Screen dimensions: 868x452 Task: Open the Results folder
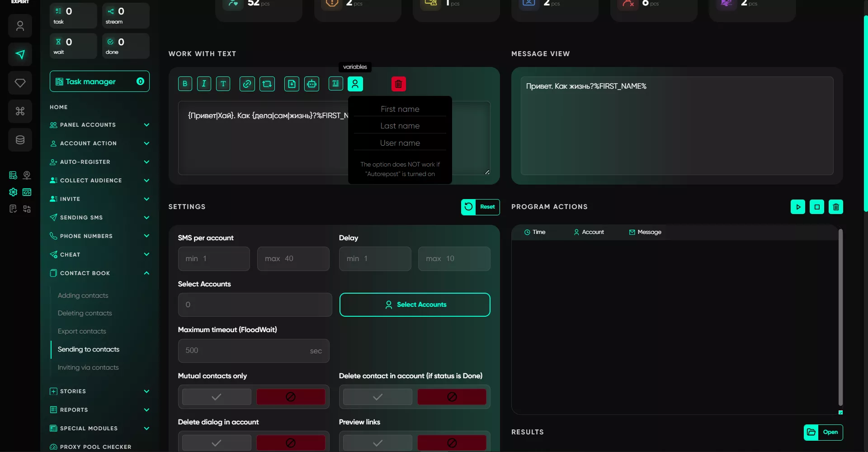823,432
